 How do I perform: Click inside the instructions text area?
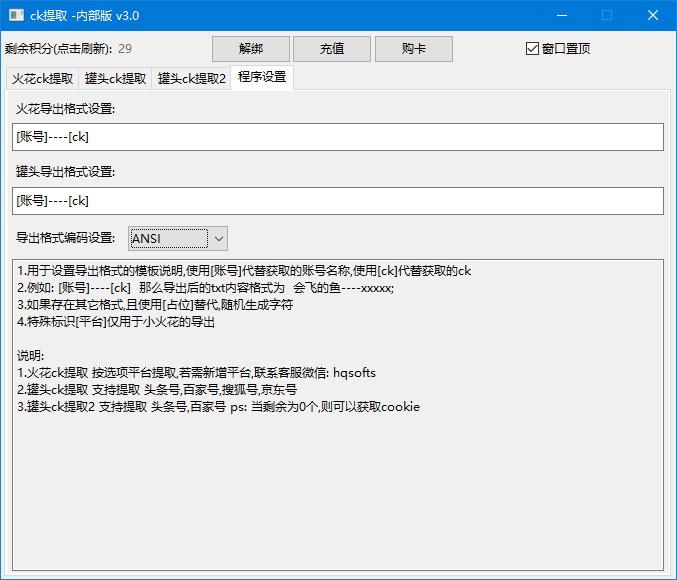[338, 480]
